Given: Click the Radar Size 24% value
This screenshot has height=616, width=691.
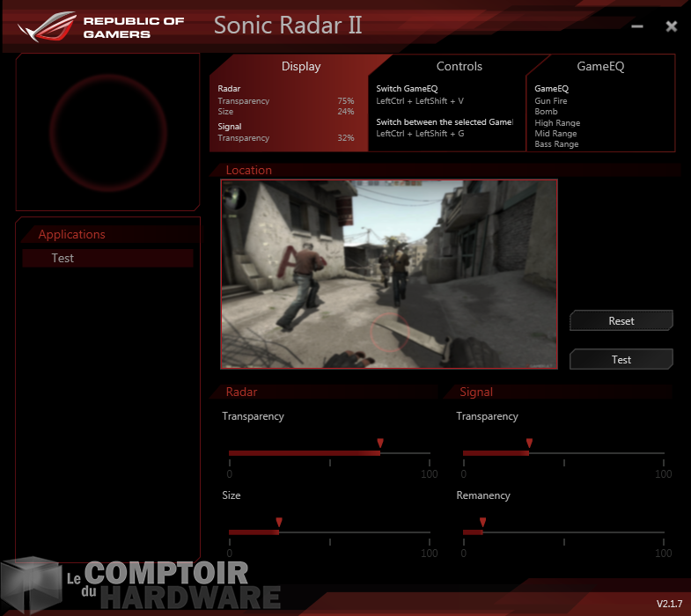Looking at the screenshot, I should pyautogui.click(x=346, y=112).
